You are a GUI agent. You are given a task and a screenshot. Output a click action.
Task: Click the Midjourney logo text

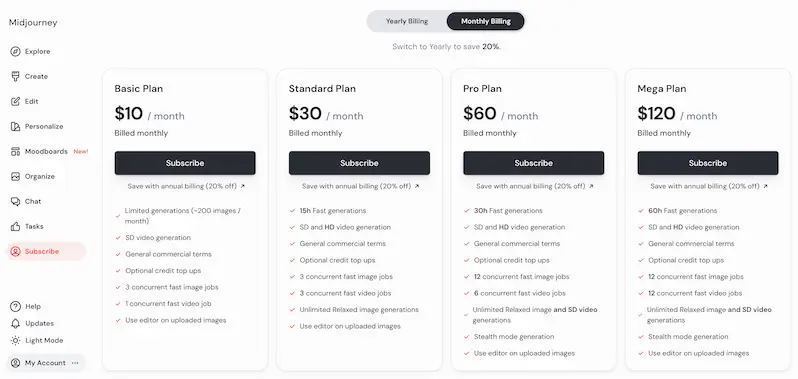tap(33, 23)
